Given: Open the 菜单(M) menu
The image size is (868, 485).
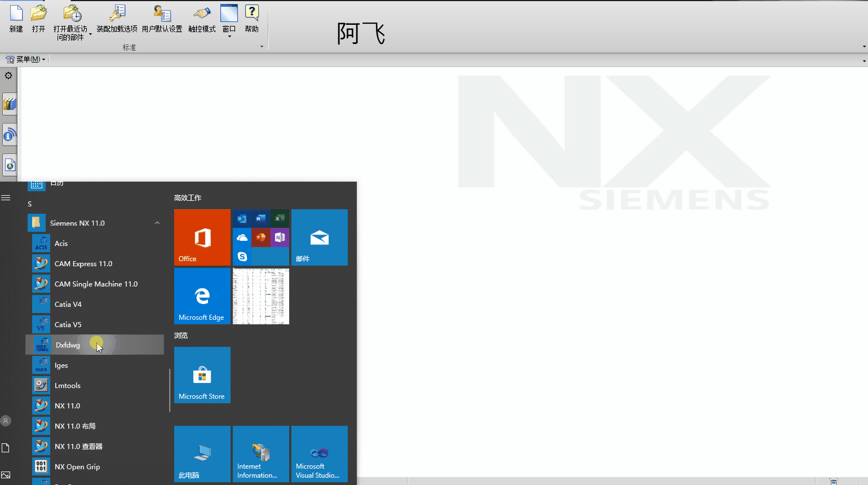Looking at the screenshot, I should point(25,59).
